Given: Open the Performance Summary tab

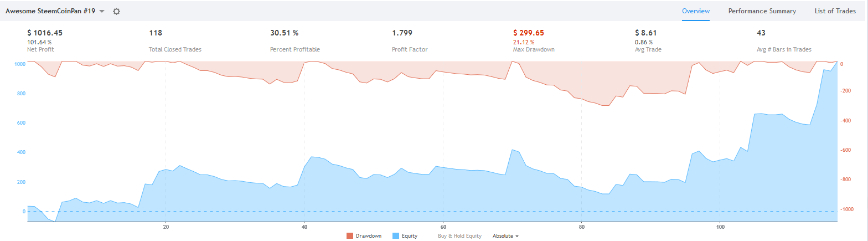Looking at the screenshot, I should tap(762, 11).
